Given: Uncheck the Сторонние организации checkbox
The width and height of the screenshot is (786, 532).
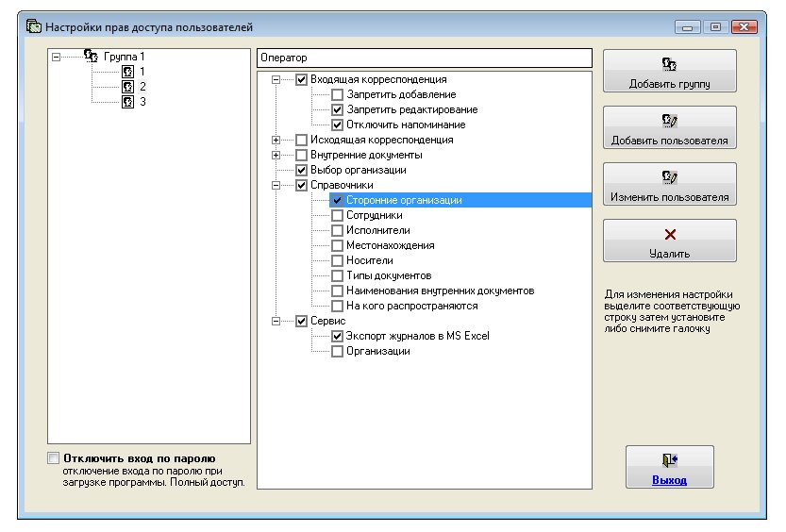Looking at the screenshot, I should [x=338, y=200].
